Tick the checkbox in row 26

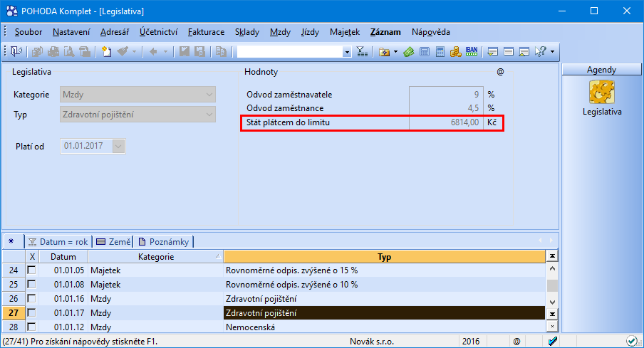(x=31, y=298)
